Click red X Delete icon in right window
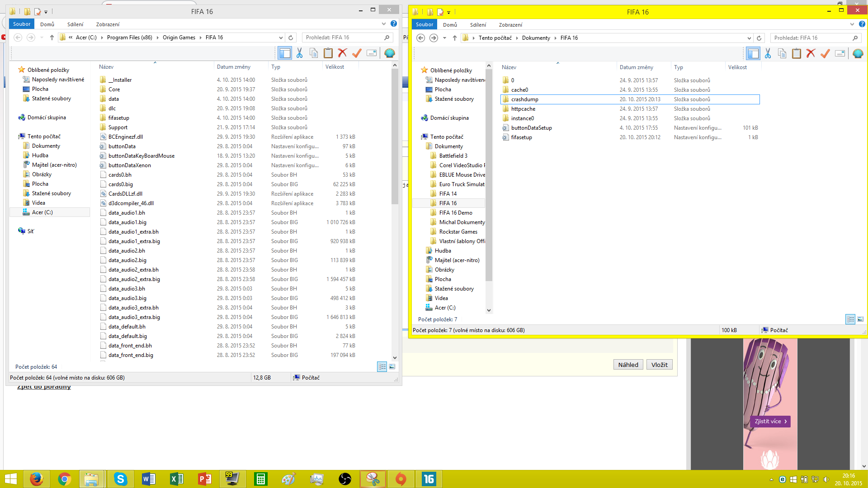The height and width of the screenshot is (488, 868). (811, 54)
